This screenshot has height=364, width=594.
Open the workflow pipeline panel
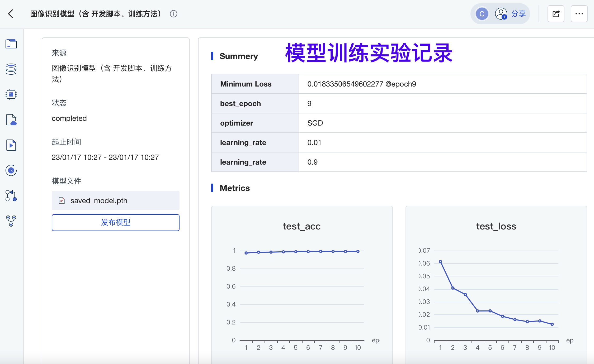click(x=11, y=221)
